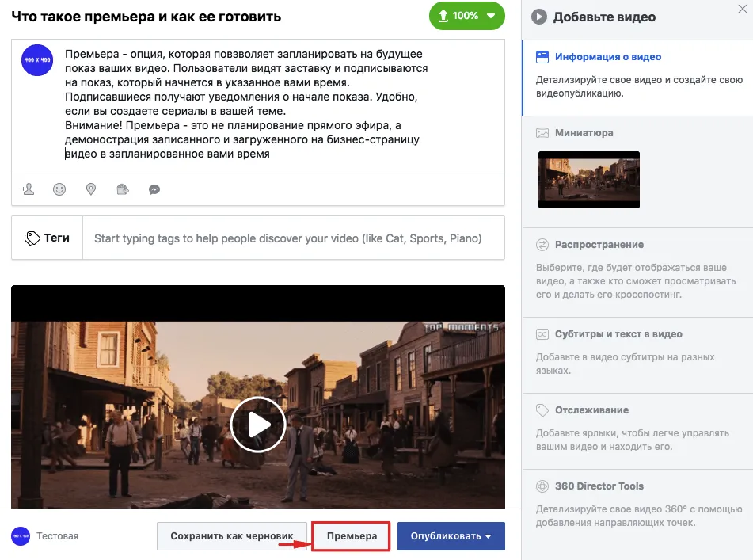Image resolution: width=753 pixels, height=560 pixels.
Task: Click the Добавьте видео heading
Action: (x=604, y=17)
